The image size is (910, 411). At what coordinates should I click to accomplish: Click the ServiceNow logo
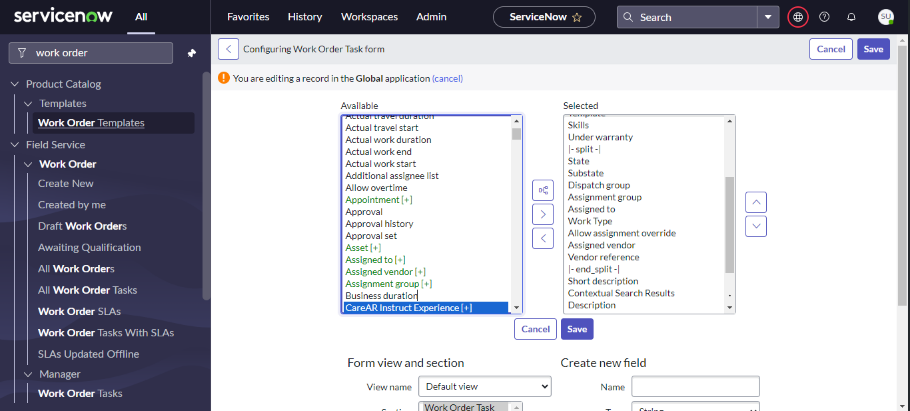[63, 16]
